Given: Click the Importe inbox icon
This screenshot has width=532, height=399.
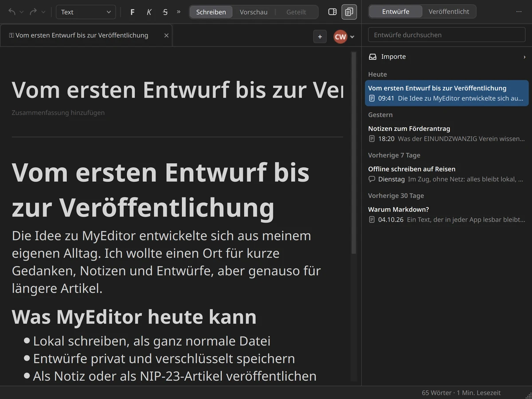Looking at the screenshot, I should tap(373, 57).
